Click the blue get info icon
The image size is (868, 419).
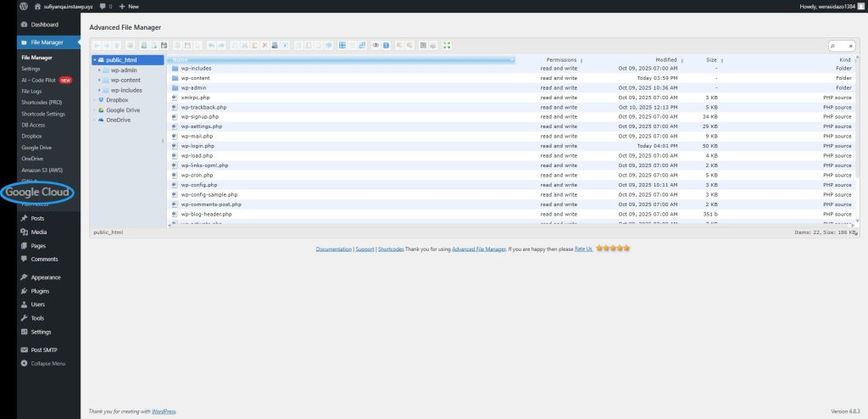tap(387, 45)
